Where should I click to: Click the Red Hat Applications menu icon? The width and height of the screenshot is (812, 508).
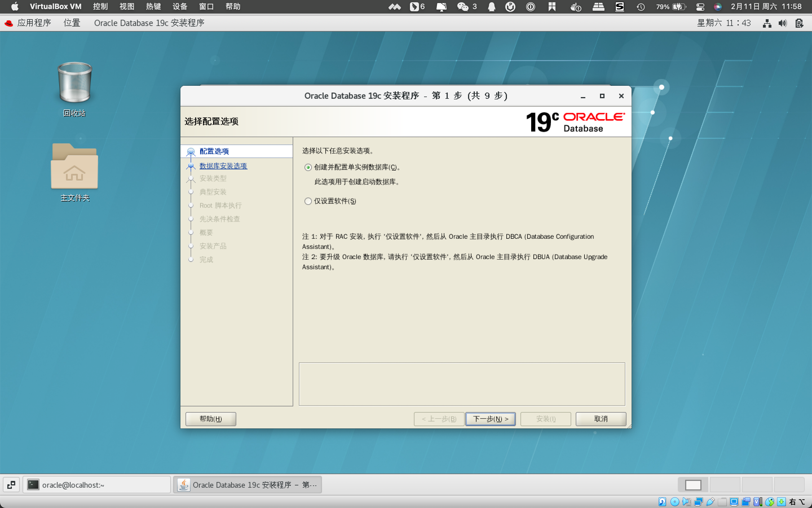(x=9, y=23)
